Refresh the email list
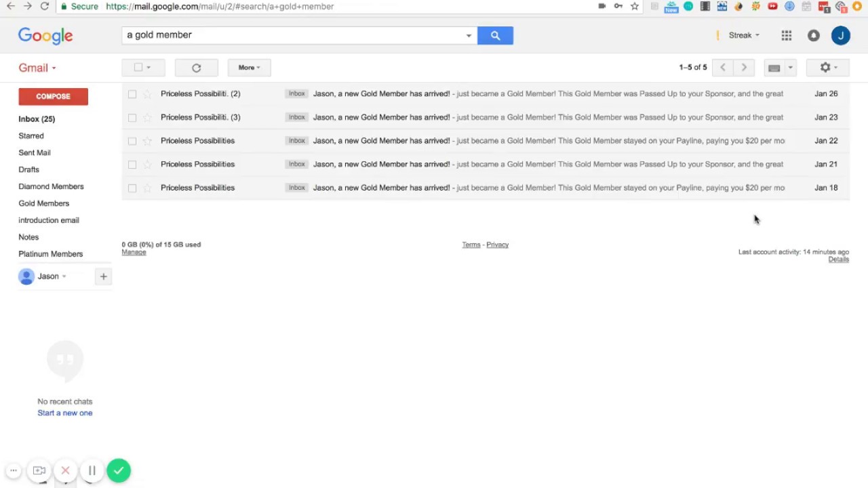This screenshot has width=868, height=488. [x=197, y=68]
